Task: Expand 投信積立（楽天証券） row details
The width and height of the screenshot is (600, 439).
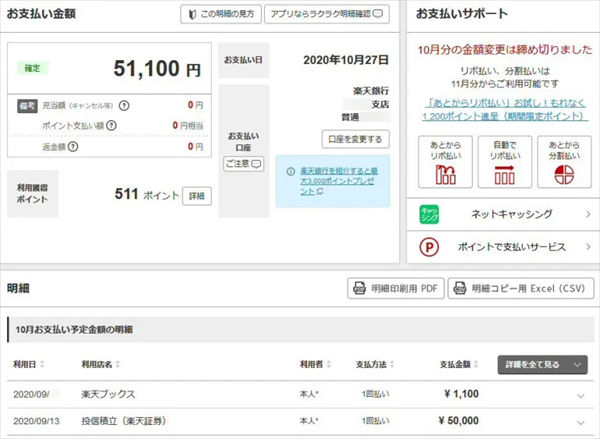Action: pyautogui.click(x=580, y=423)
